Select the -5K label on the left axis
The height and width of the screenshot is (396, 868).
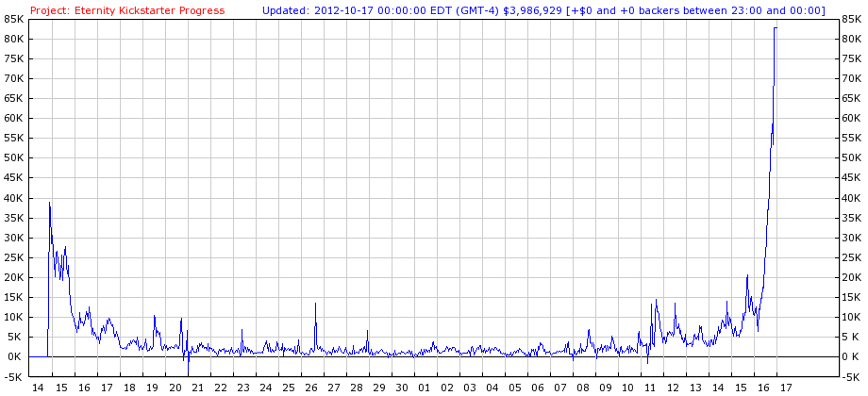point(14,377)
